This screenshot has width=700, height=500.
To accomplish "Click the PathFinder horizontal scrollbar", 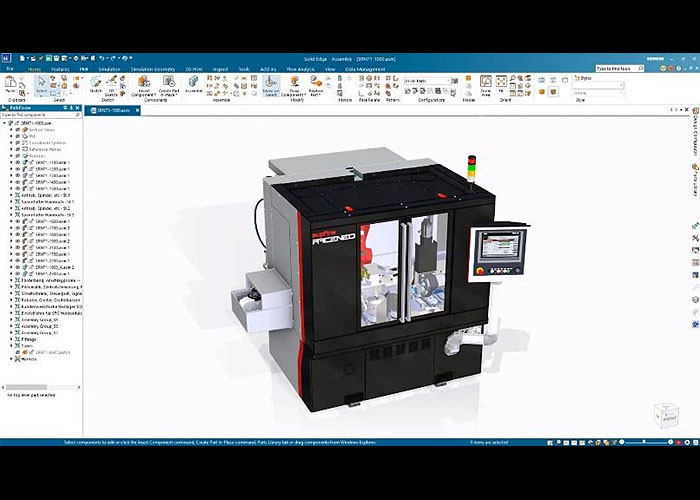I will click(x=41, y=387).
